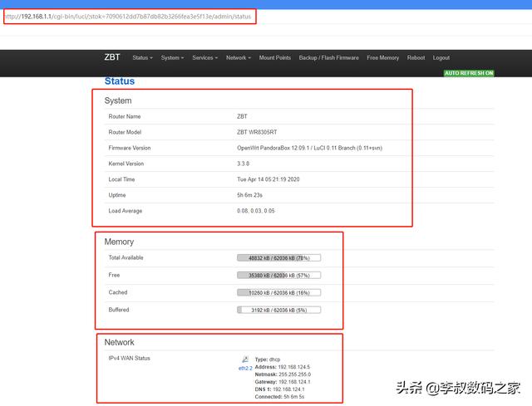Click the Router Name label
Screen dimensions: 532x406
pyautogui.click(x=125, y=116)
